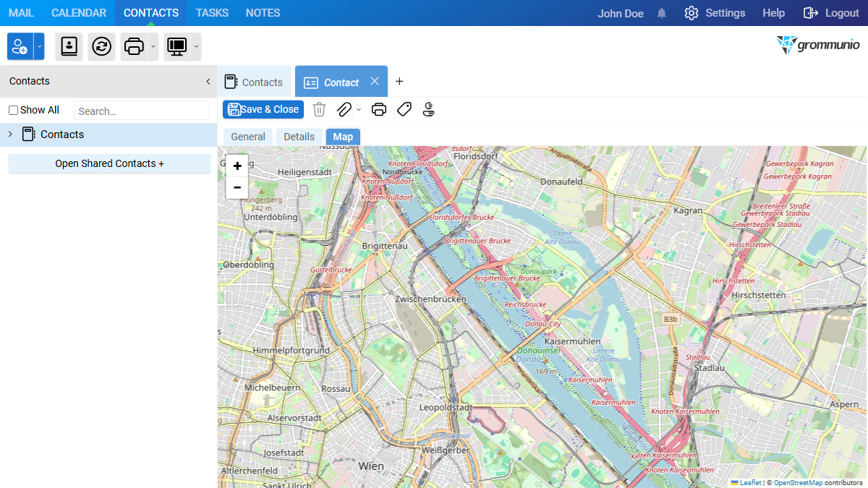Screen dimensions: 868x488
Task: Open the CONTACTS section
Action: pyautogui.click(x=151, y=13)
